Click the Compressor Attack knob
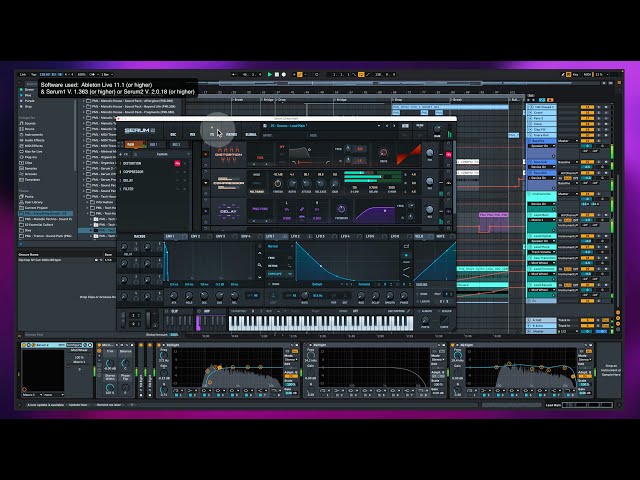 click(x=306, y=183)
